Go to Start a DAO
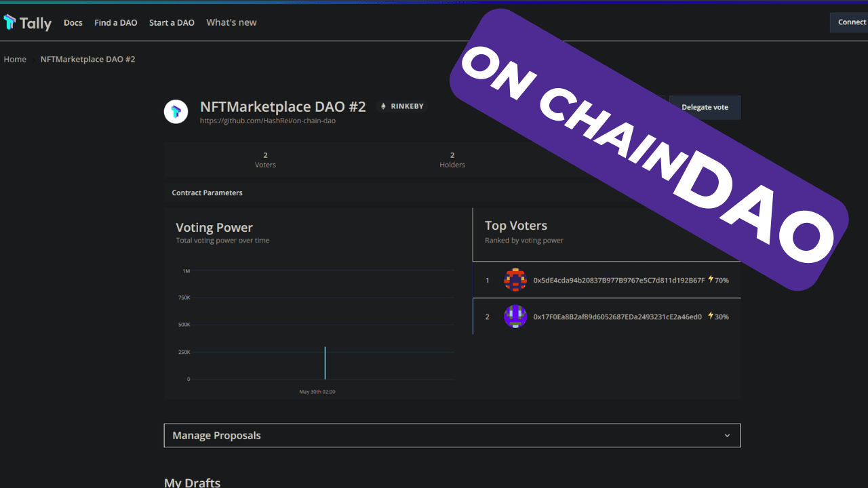This screenshot has height=488, width=868. [172, 22]
